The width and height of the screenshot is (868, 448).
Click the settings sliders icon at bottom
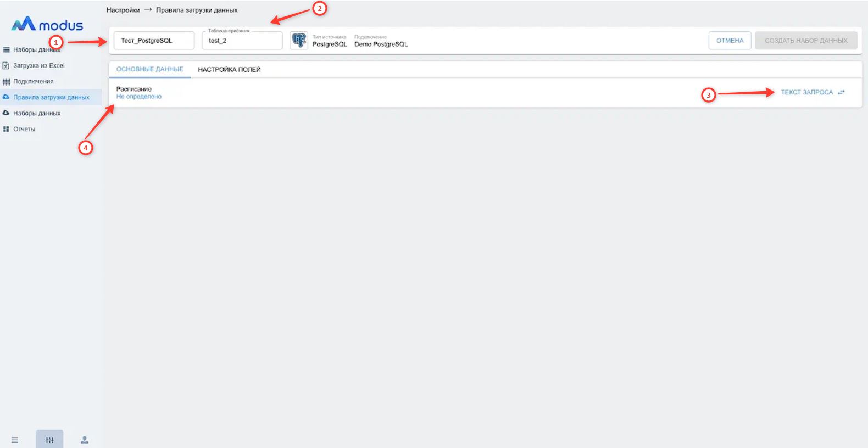49,440
